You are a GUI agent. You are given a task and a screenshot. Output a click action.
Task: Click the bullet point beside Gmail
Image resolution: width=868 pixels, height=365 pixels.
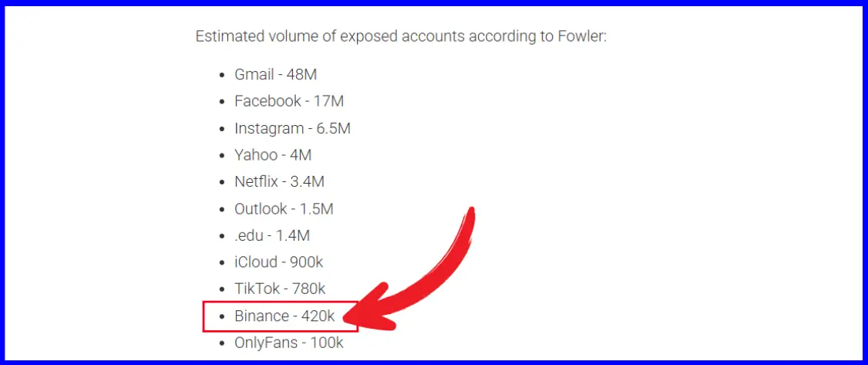224,75
